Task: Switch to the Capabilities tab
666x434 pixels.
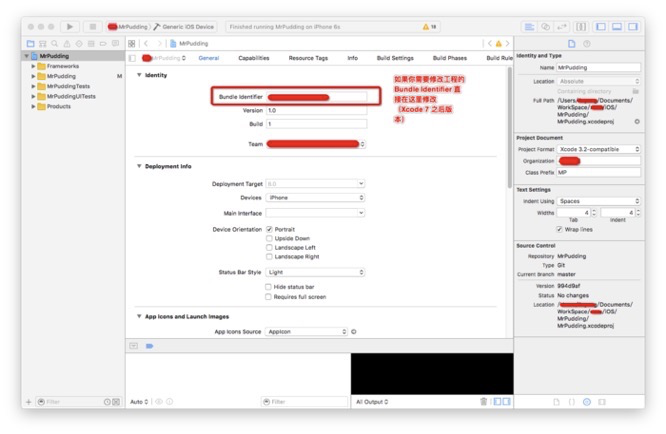Action: [x=254, y=58]
